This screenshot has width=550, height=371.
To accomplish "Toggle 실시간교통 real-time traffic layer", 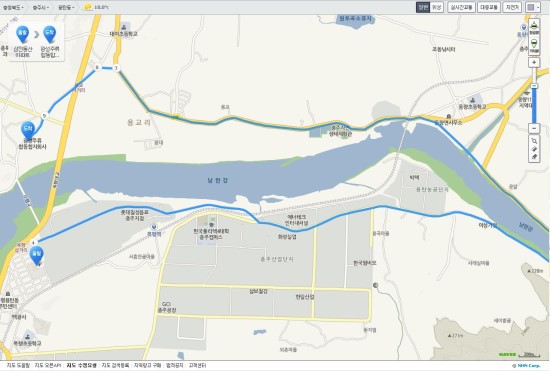I will tap(461, 7).
